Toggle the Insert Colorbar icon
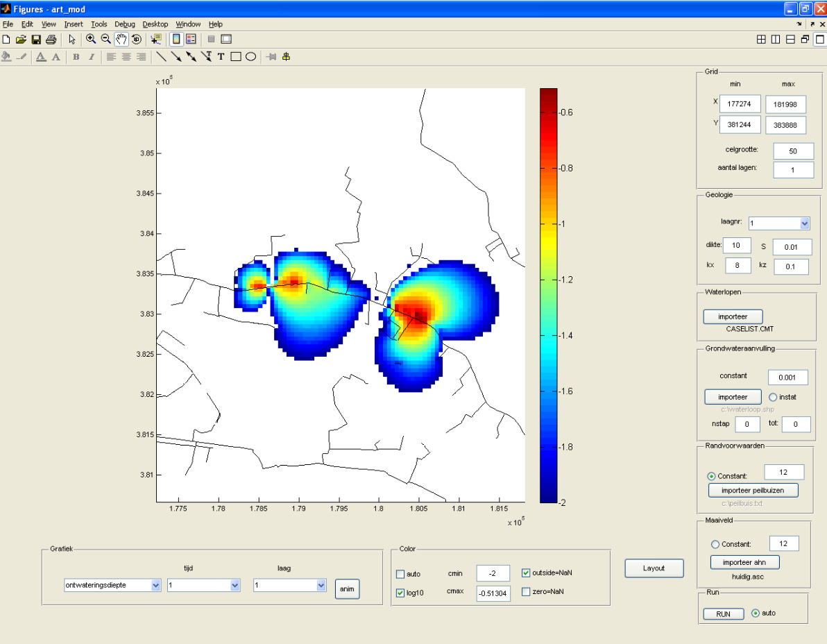Screen dimensions: 827x644 (176, 39)
